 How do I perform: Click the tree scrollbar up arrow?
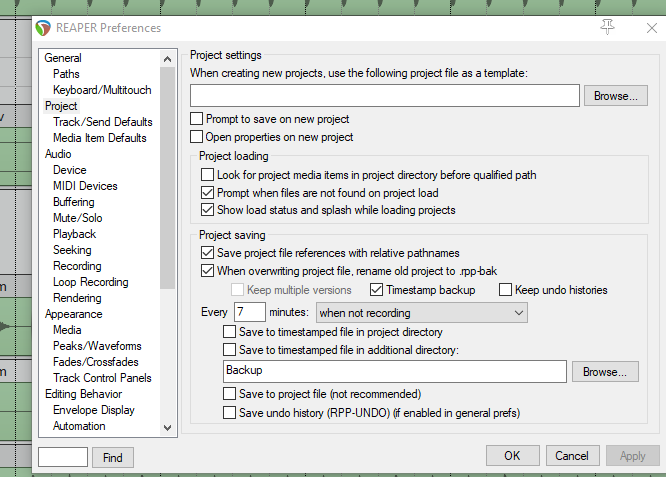(x=167, y=59)
